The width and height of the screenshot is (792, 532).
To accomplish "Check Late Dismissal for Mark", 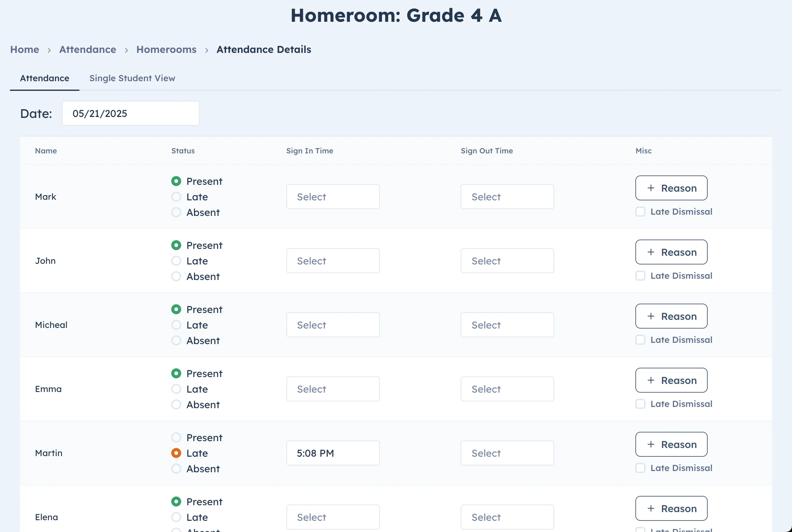I will (640, 212).
